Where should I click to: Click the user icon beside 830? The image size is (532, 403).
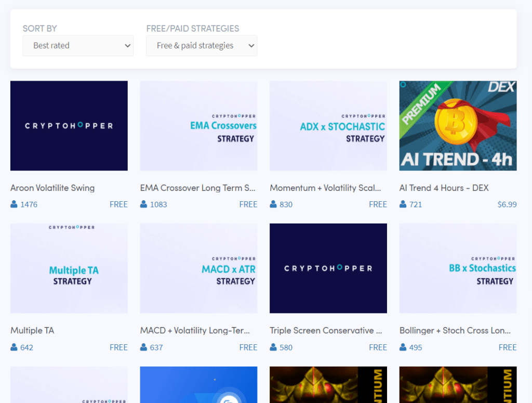coord(273,204)
